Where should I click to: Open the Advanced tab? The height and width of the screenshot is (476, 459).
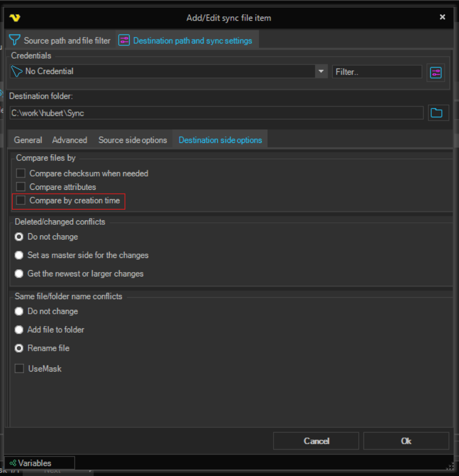[x=70, y=140]
